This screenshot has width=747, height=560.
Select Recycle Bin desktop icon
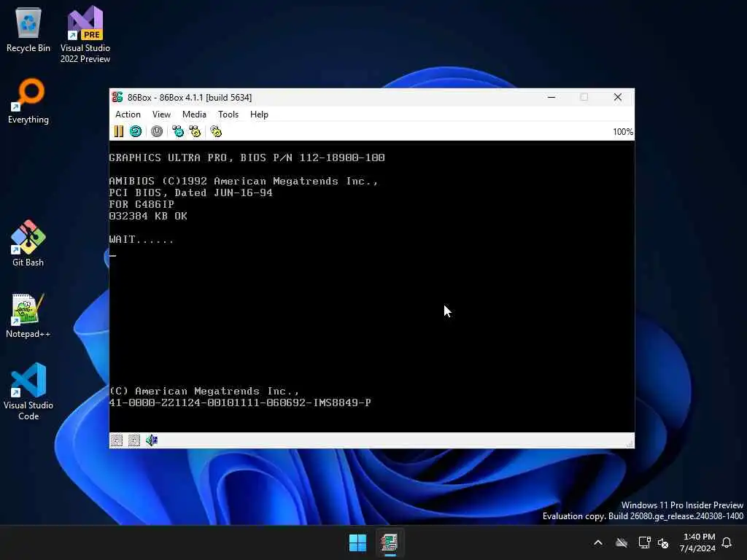[x=28, y=29]
